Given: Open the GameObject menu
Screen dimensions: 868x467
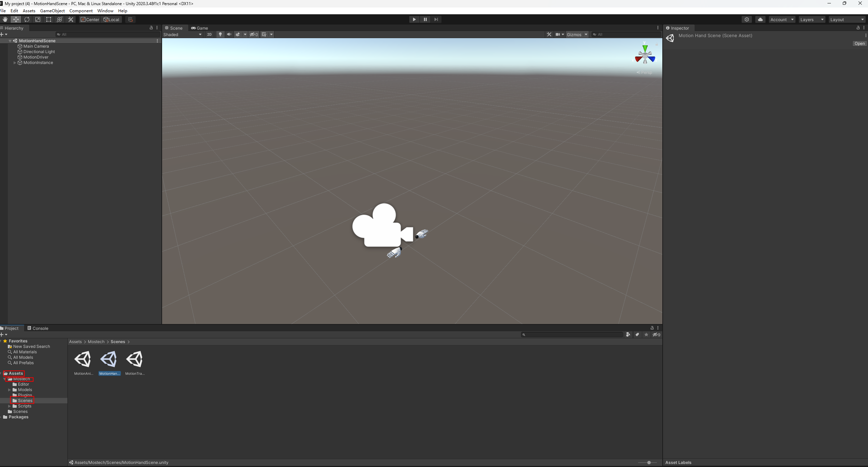Looking at the screenshot, I should [52, 11].
